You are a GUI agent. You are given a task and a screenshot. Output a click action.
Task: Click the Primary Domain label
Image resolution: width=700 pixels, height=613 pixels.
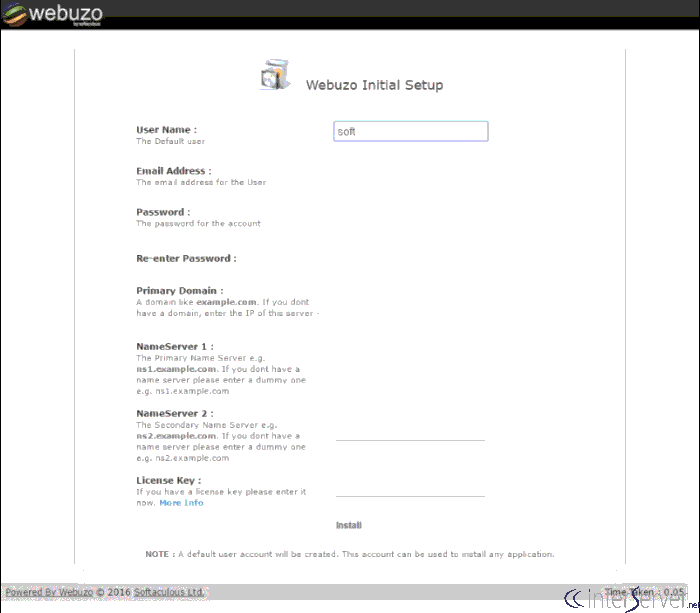(x=179, y=291)
